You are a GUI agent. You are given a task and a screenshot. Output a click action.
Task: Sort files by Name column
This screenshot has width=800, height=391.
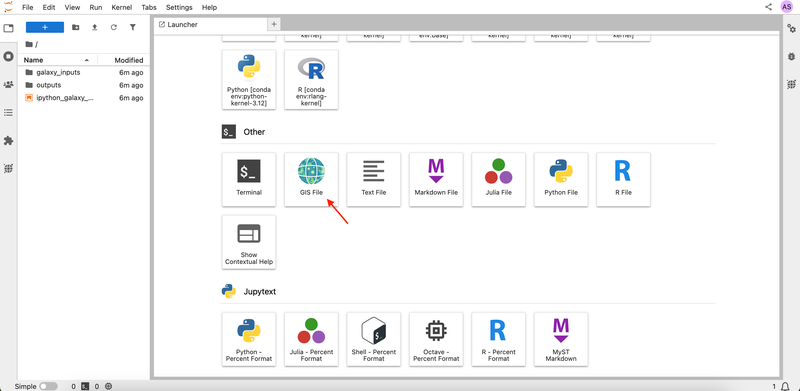57,60
